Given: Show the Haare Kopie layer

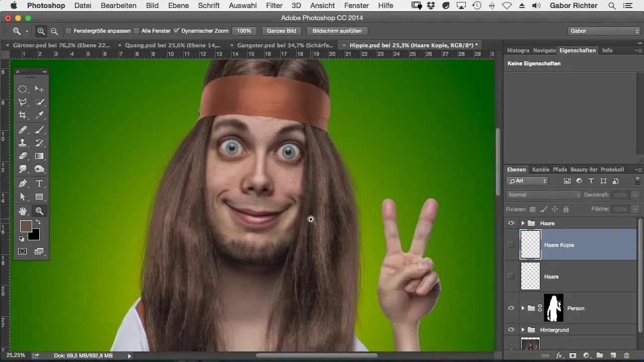Looking at the screenshot, I should tap(511, 244).
